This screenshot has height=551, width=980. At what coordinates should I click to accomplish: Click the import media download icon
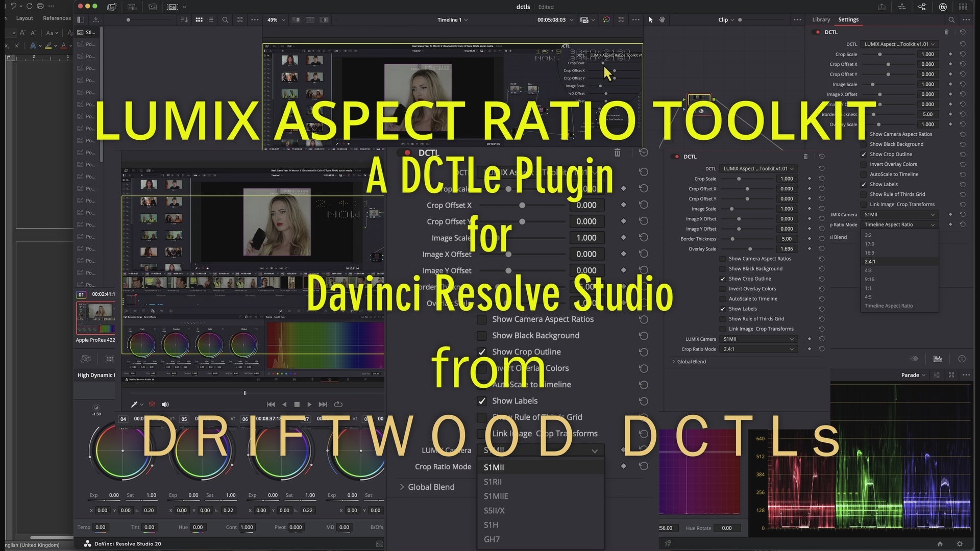click(x=95, y=20)
